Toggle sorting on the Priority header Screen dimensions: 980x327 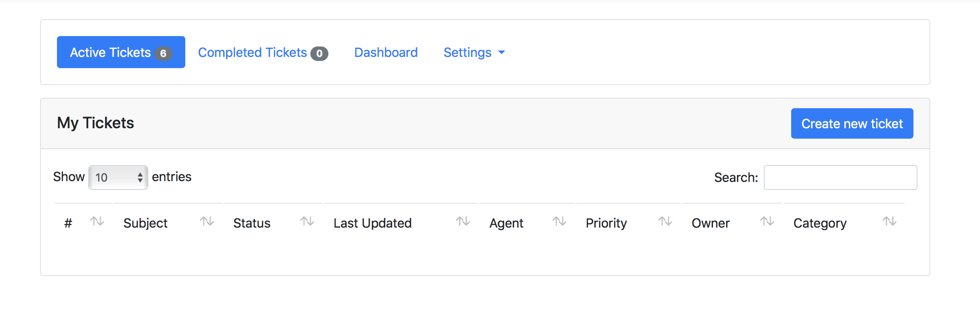coord(606,223)
